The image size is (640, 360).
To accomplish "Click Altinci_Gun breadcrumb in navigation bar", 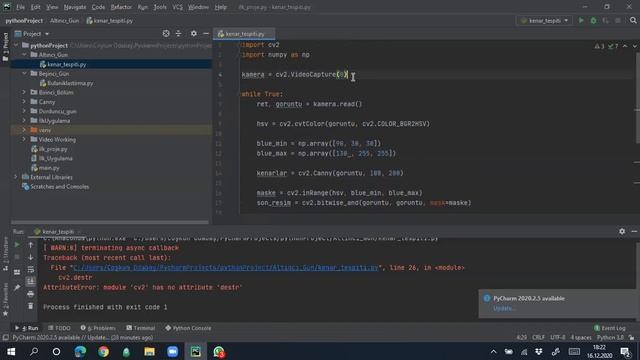I will pos(64,20).
